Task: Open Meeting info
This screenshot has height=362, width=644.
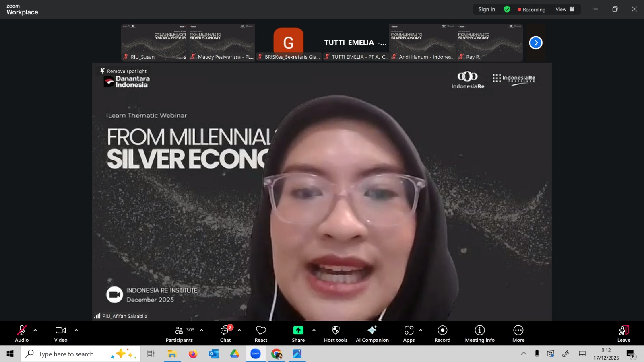Action: click(479, 334)
